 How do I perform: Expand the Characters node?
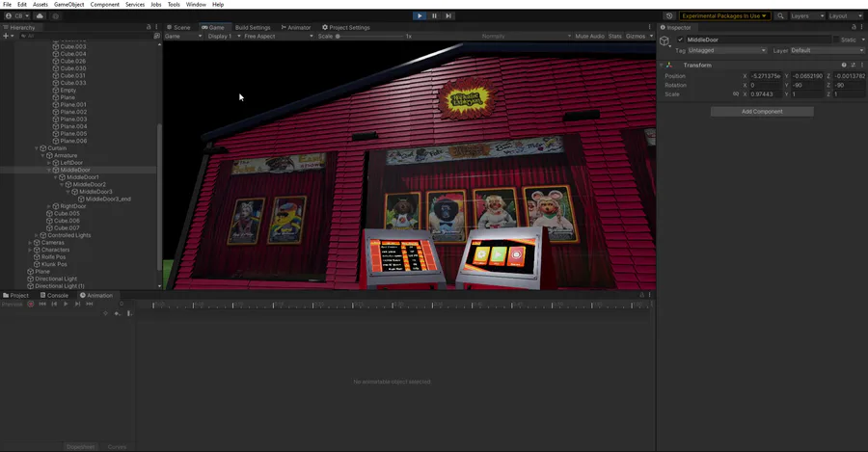tap(30, 250)
